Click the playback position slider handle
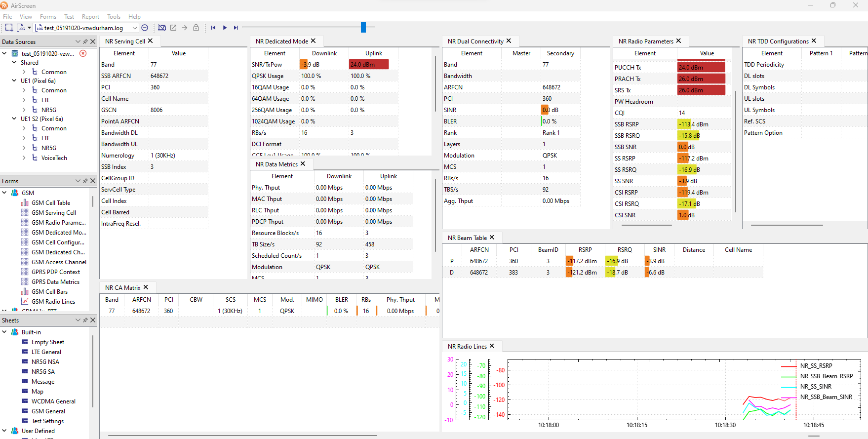The width and height of the screenshot is (868, 439). point(363,27)
